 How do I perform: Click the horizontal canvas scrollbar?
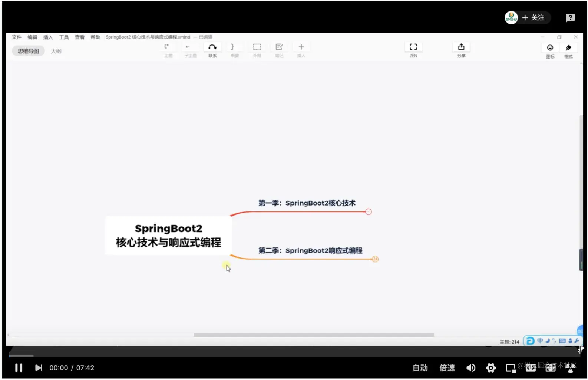coord(314,335)
